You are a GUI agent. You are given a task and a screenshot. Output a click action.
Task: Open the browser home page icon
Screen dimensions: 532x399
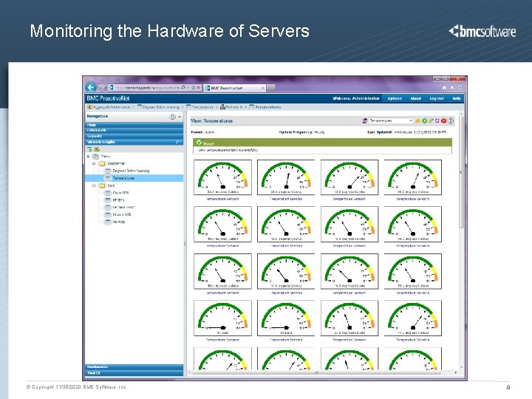click(445, 87)
